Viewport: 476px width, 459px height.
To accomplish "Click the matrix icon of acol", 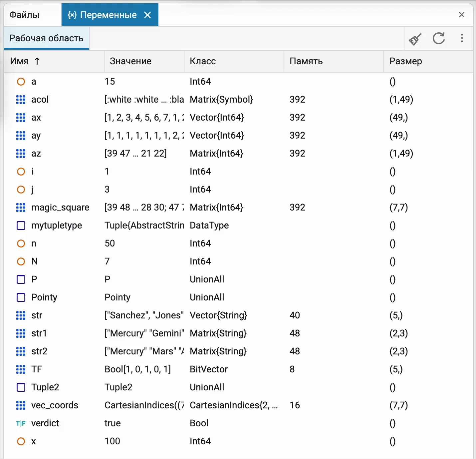I will 21,100.
